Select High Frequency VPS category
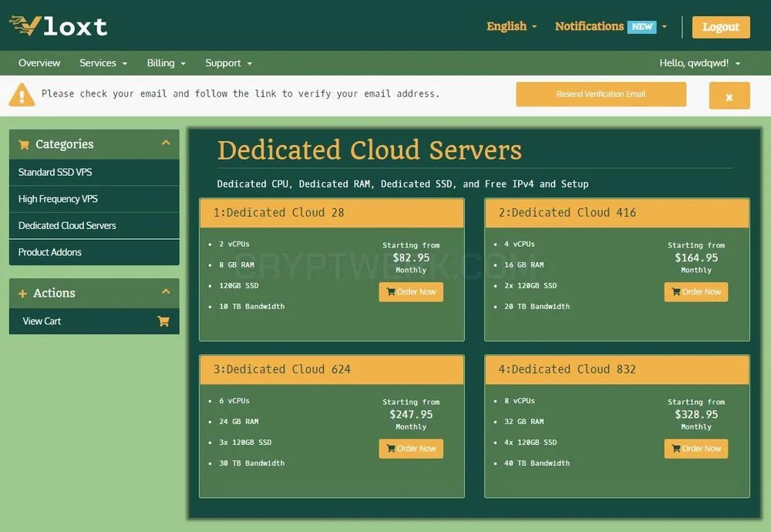Viewport: 771px width, 532px height. pos(94,199)
